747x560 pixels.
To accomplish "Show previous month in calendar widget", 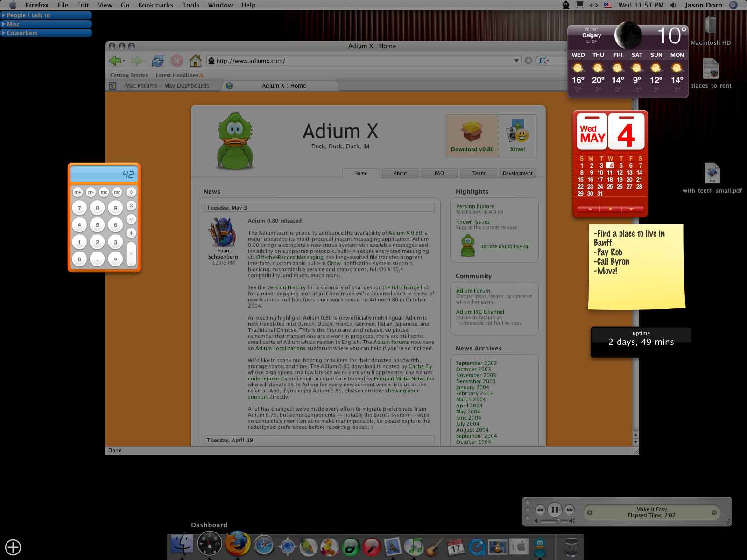I will pyautogui.click(x=590, y=209).
